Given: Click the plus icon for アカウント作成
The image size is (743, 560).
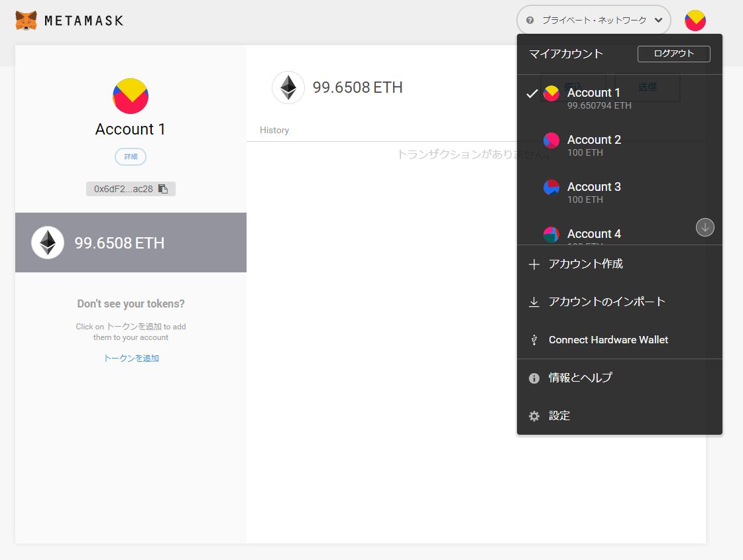Looking at the screenshot, I should [534, 264].
